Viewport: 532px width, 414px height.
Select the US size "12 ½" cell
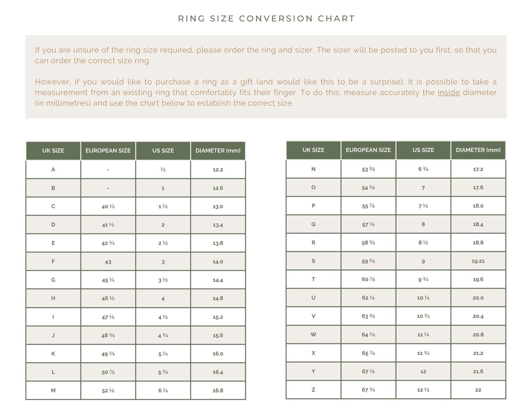423,390
